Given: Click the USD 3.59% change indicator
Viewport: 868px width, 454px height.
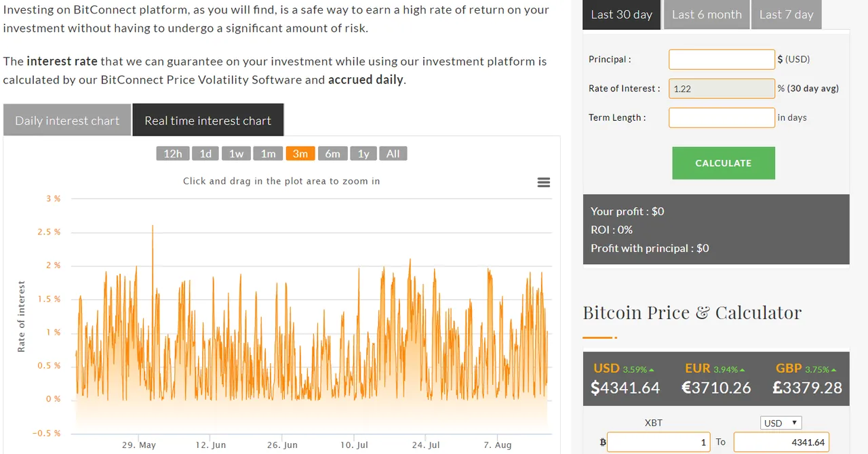Looking at the screenshot, I should click(639, 369).
